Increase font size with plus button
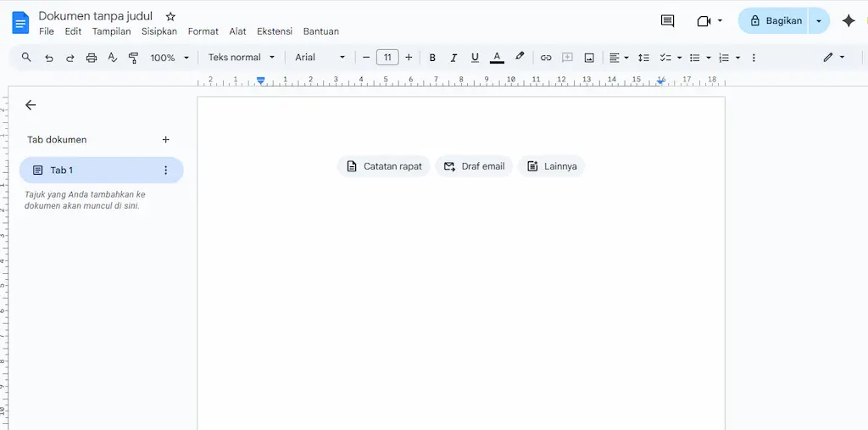Screen dimensions: 868x430 pos(409,57)
